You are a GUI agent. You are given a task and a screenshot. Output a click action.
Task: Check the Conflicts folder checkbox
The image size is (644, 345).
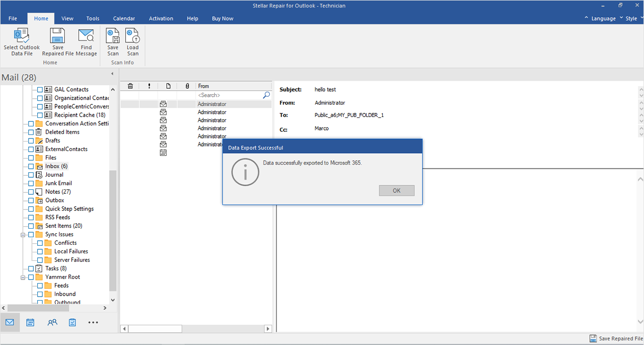[x=40, y=243]
